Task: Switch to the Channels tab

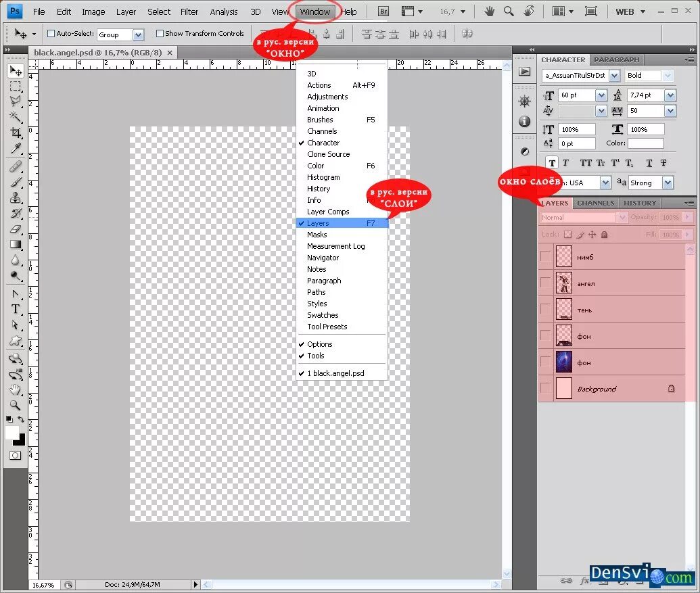Action: pos(596,203)
